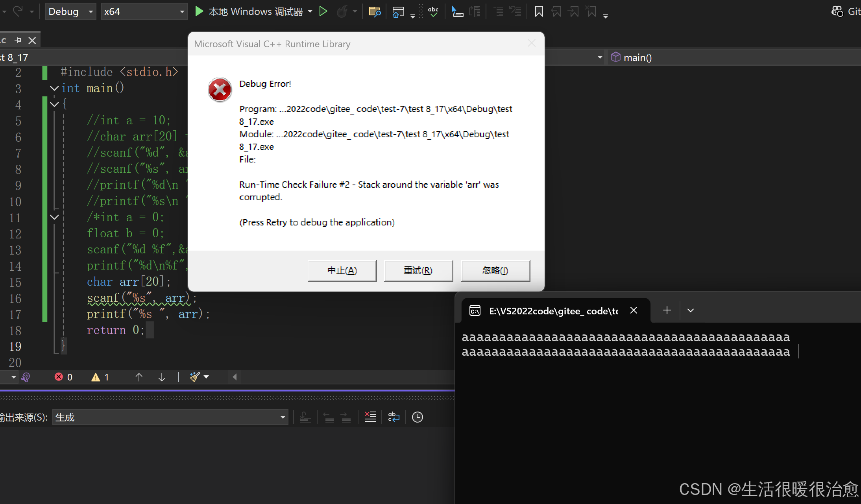Open the output source 生成 dropdown
861x504 pixels.
coord(170,417)
